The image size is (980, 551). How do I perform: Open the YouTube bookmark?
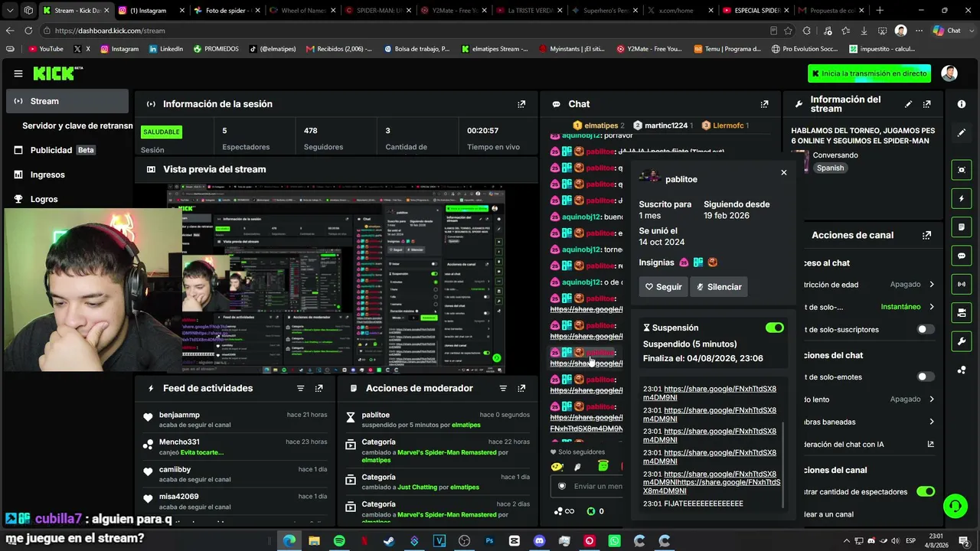coord(45,49)
